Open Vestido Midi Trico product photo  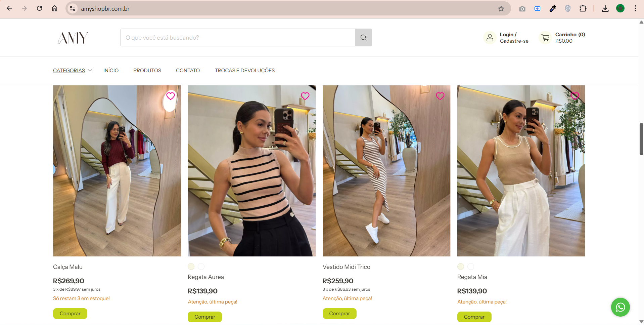(386, 171)
